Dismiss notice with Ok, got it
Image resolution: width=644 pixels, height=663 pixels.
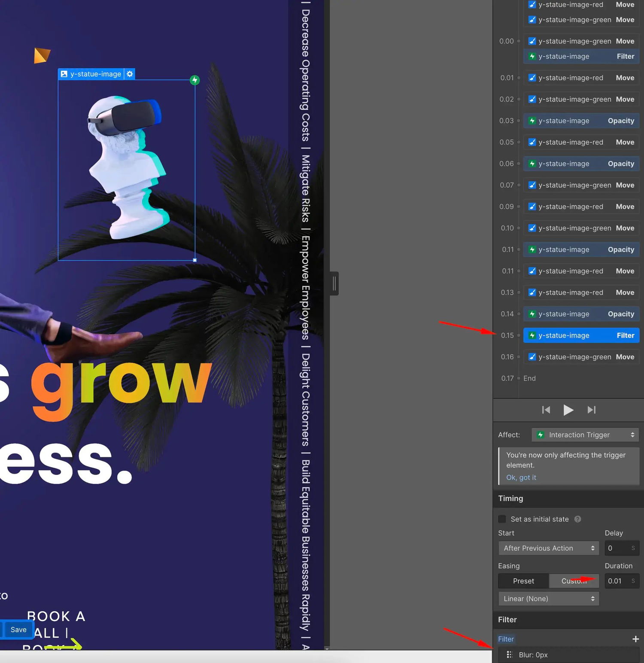tap(521, 477)
